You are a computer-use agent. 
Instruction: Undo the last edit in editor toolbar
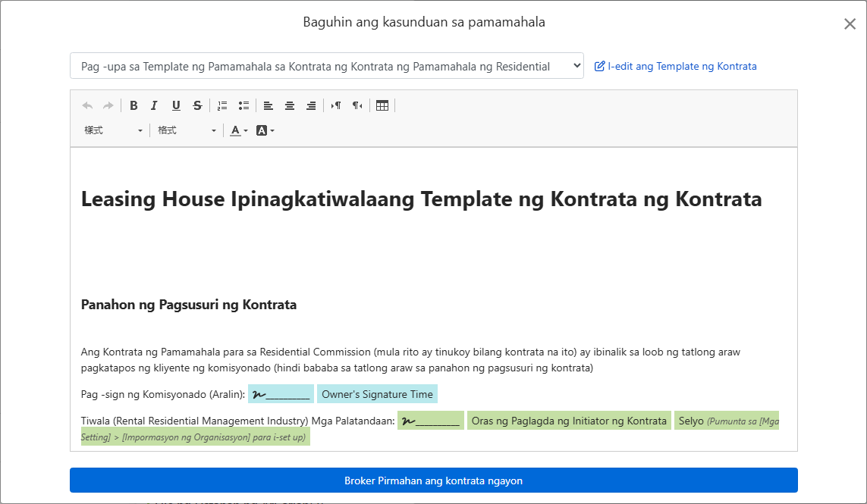(87, 105)
